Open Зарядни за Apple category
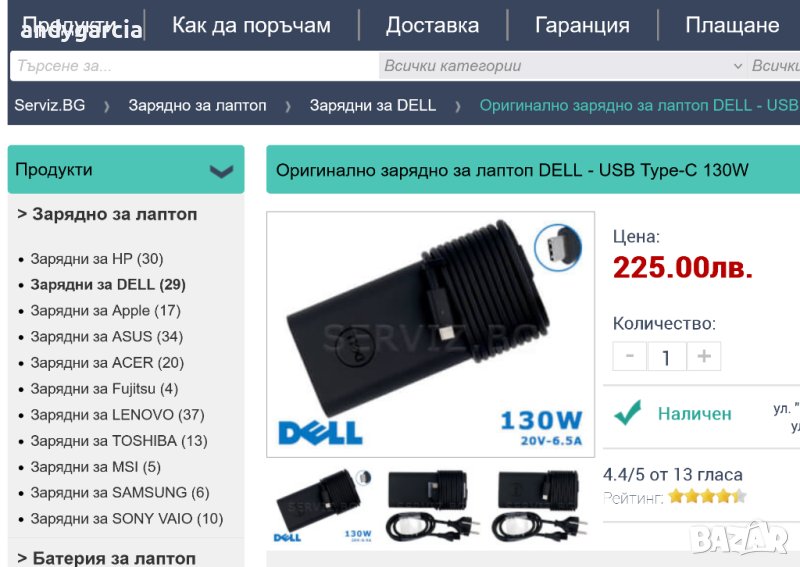The height and width of the screenshot is (567, 800). pyautogui.click(x=106, y=311)
